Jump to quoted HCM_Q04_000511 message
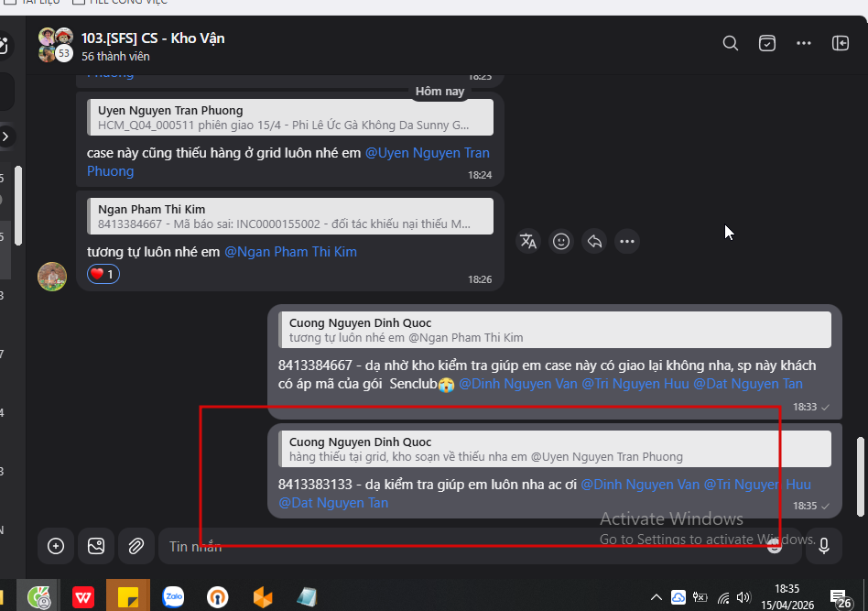The width and height of the screenshot is (868, 611). click(x=290, y=117)
